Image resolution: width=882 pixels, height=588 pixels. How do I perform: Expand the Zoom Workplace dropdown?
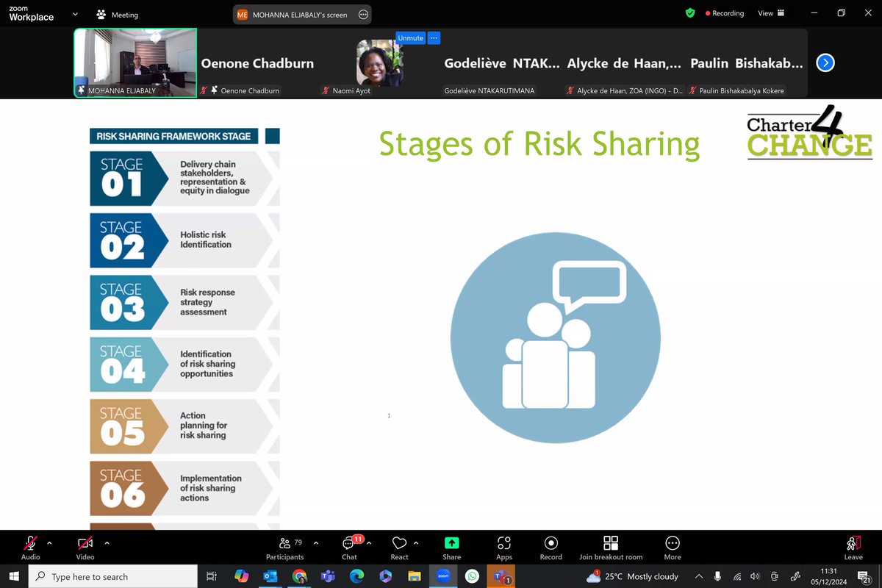pos(74,13)
